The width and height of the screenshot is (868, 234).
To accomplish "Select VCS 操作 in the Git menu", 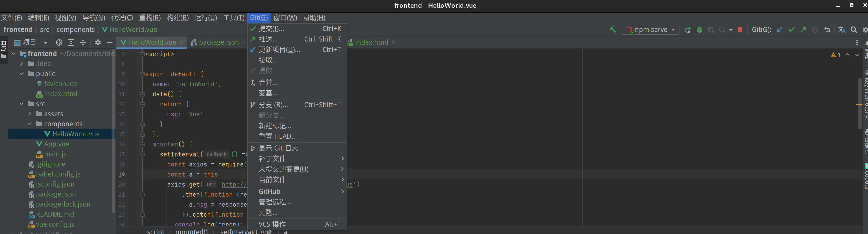I will pyautogui.click(x=297, y=224).
